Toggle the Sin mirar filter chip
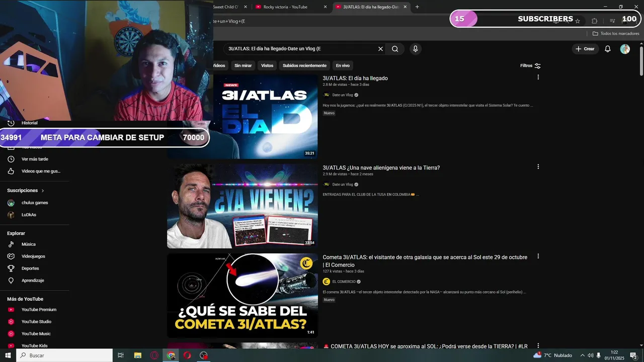 [243, 65]
